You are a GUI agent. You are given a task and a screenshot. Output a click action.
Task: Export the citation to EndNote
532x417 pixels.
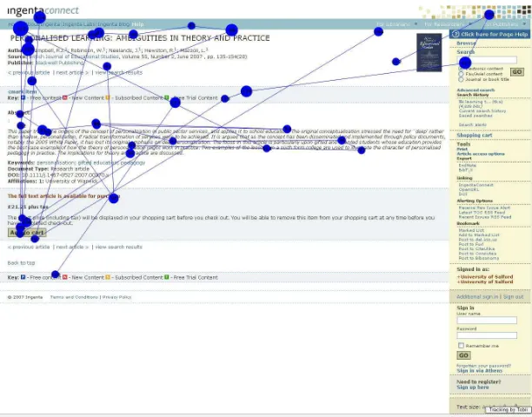coord(467,165)
